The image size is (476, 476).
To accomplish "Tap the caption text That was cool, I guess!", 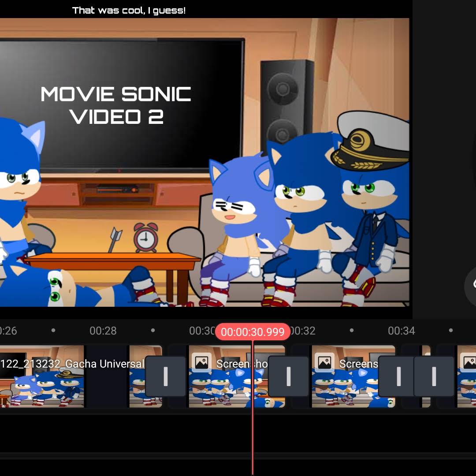I will pos(129,11).
